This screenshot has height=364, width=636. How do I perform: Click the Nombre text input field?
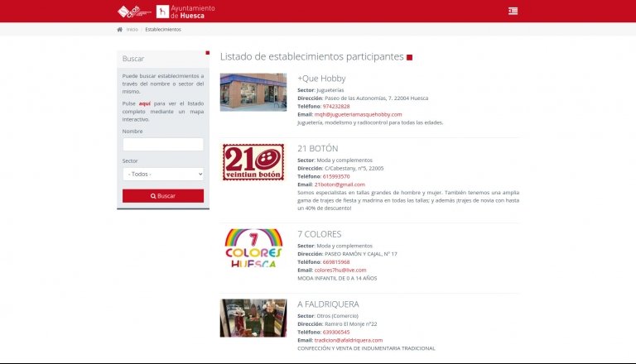pyautogui.click(x=163, y=144)
